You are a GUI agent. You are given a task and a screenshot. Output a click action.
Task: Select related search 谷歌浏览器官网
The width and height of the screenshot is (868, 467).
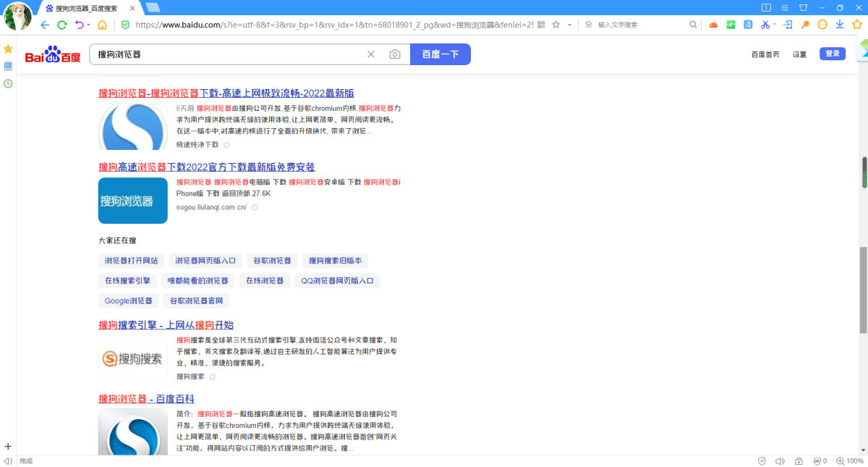(197, 300)
